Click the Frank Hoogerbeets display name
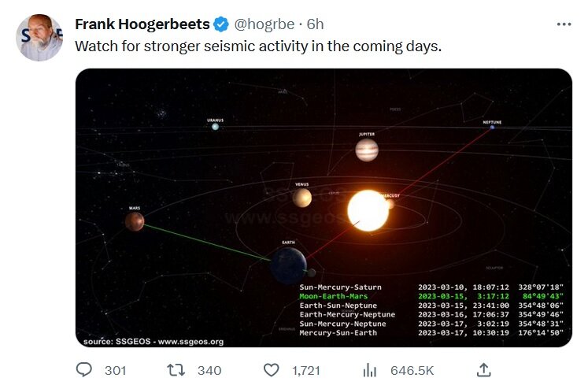588x389 pixels. (141, 24)
